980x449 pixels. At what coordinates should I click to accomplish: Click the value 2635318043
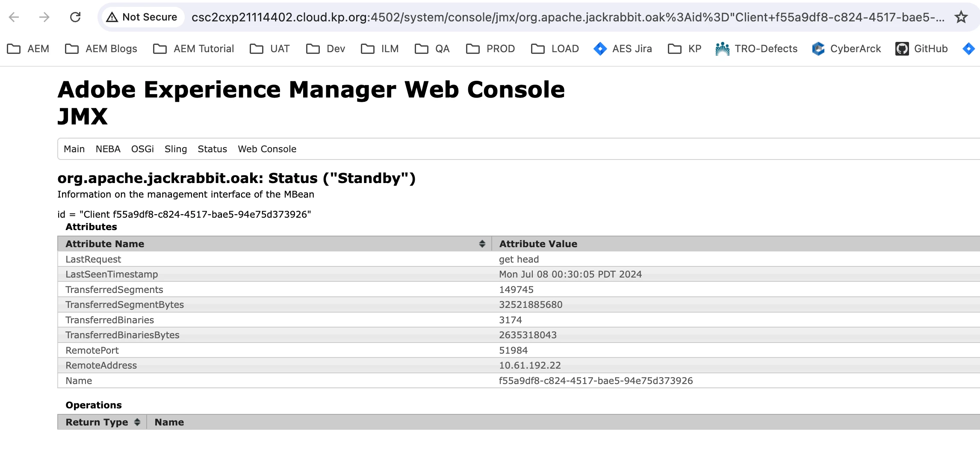tap(528, 335)
